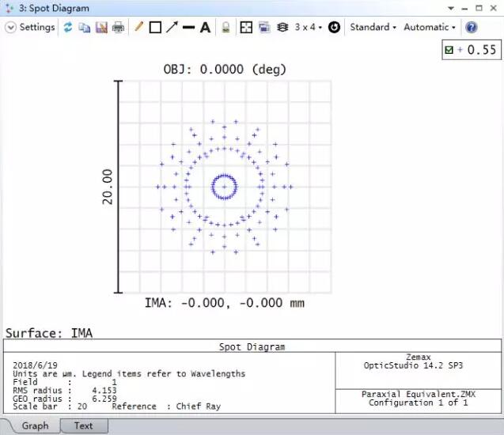Toggle the window lock icon
This screenshot has width=504, height=435.
225,27
